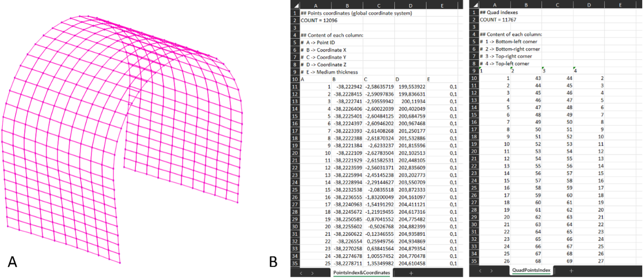Click '## Points coordinates (global coordinate system)' cell

click(x=356, y=13)
